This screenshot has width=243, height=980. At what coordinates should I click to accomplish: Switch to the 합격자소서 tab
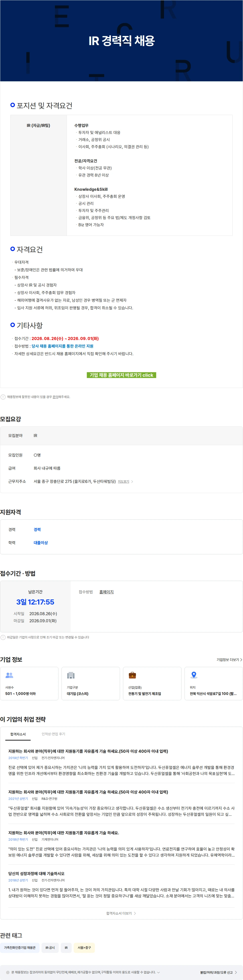click(x=18, y=734)
